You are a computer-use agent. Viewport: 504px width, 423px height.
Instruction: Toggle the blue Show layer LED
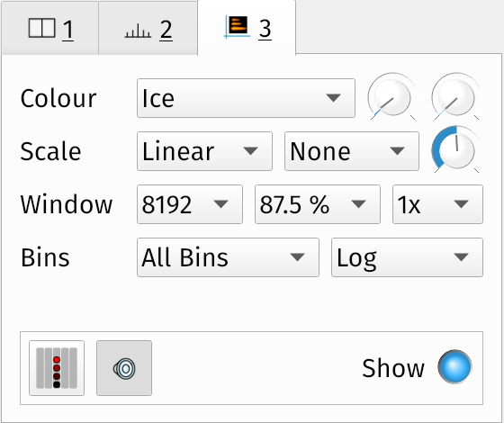click(x=454, y=367)
